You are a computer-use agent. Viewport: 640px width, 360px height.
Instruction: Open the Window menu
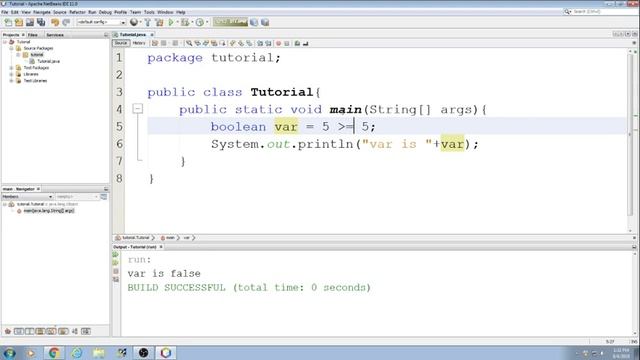tap(165, 12)
